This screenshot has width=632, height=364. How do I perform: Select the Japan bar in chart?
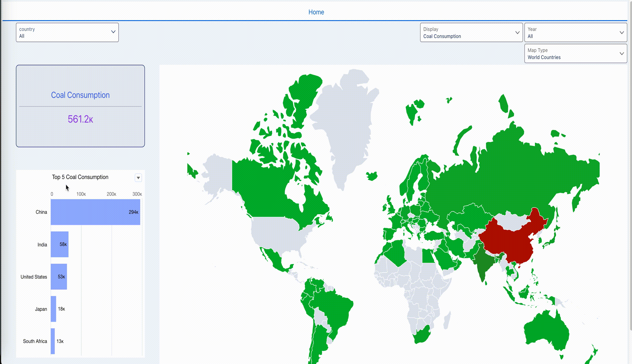click(x=53, y=309)
